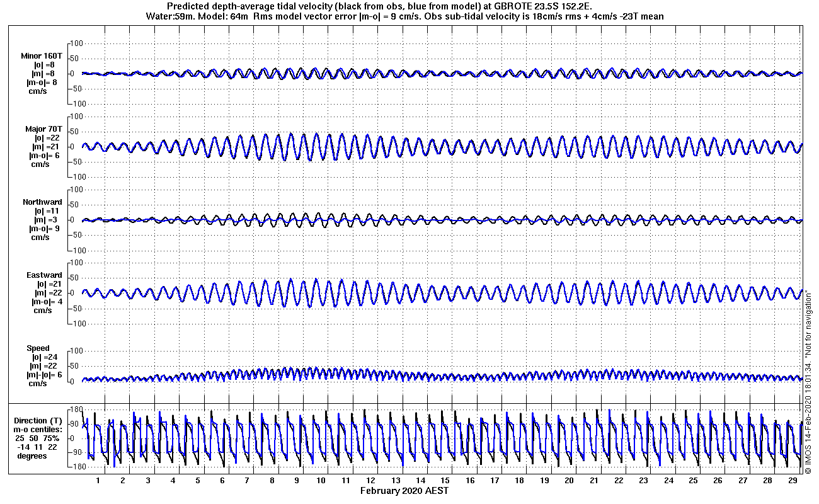819x504 pixels.
Task: Click the Major 70T peak near day 9
Action: click(291, 134)
